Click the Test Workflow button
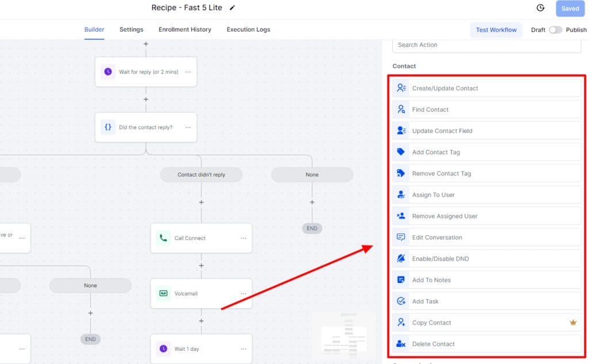 [496, 29]
